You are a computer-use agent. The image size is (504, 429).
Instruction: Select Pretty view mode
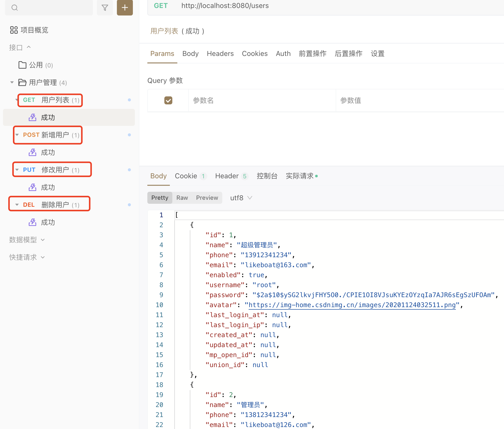[x=160, y=198]
